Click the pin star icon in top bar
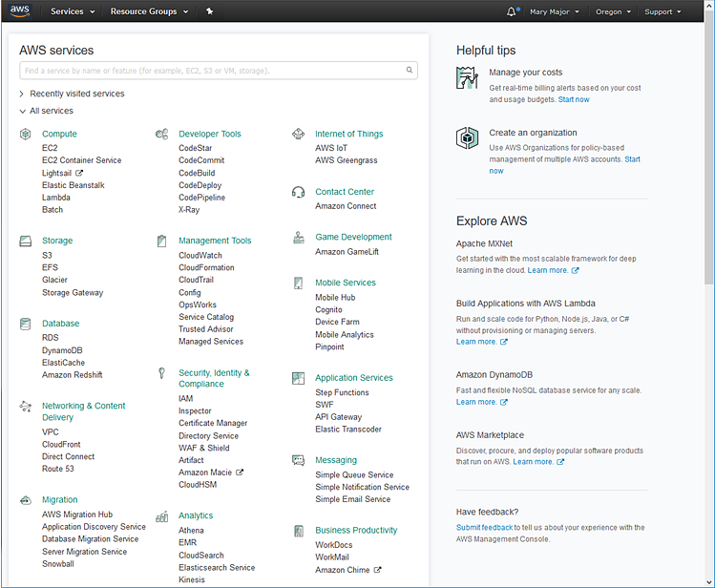 [x=210, y=11]
